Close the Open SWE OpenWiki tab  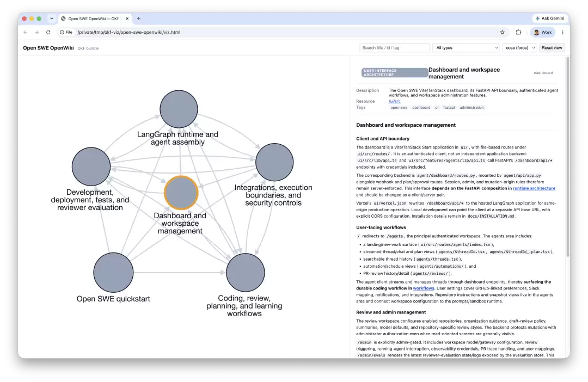(x=127, y=19)
